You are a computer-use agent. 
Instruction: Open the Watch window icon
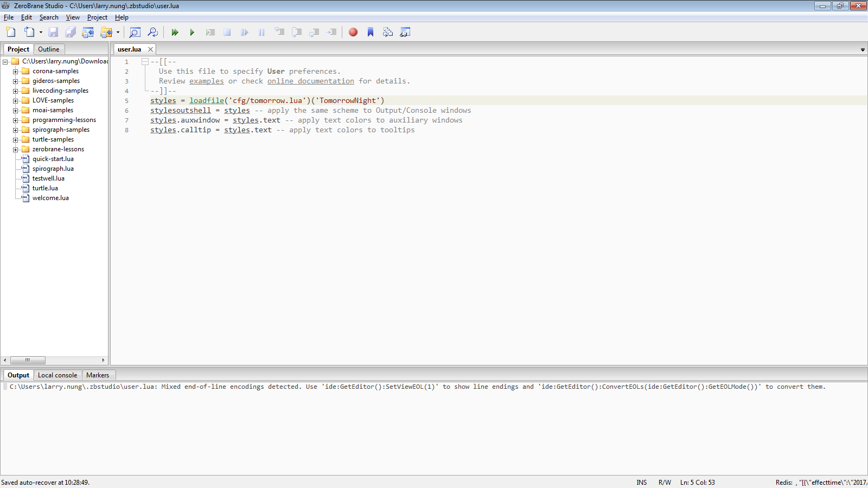click(405, 32)
